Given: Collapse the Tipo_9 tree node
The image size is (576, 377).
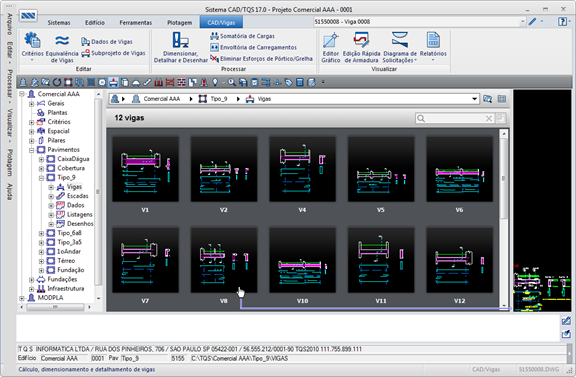Looking at the screenshot, I should point(41,177).
